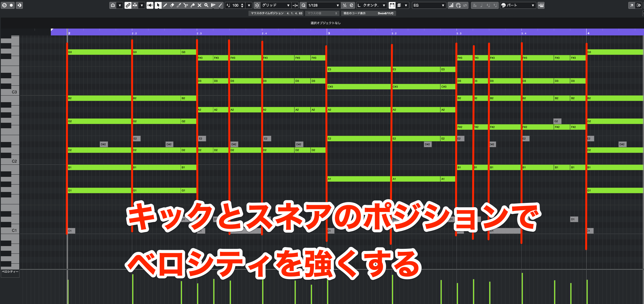Click the マウスの値 info field
This screenshot has height=304, width=644.
322,13
